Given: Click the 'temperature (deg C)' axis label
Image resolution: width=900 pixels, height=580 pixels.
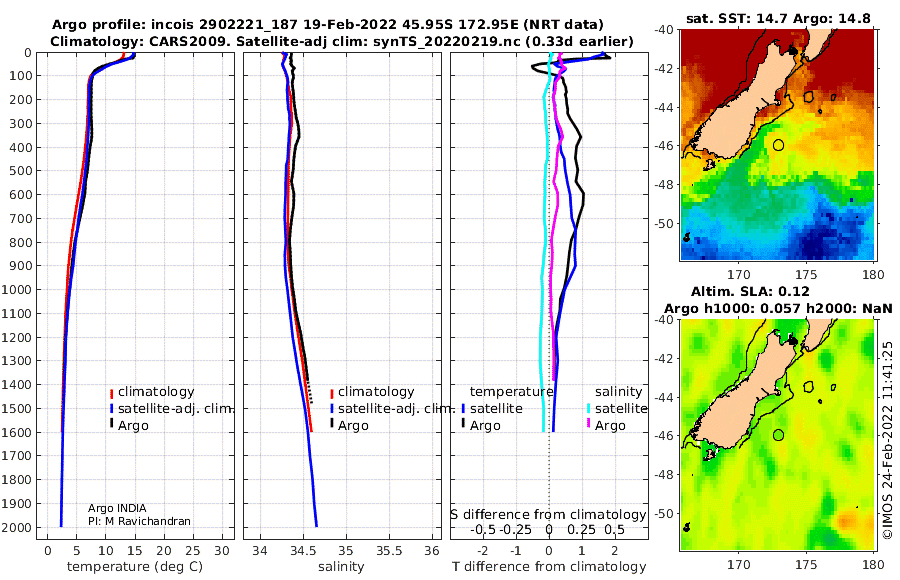Looking at the screenshot, I should point(135,567).
